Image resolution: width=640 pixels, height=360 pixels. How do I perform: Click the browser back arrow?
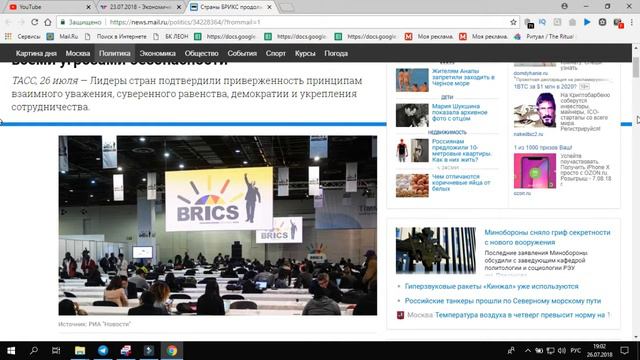9,22
